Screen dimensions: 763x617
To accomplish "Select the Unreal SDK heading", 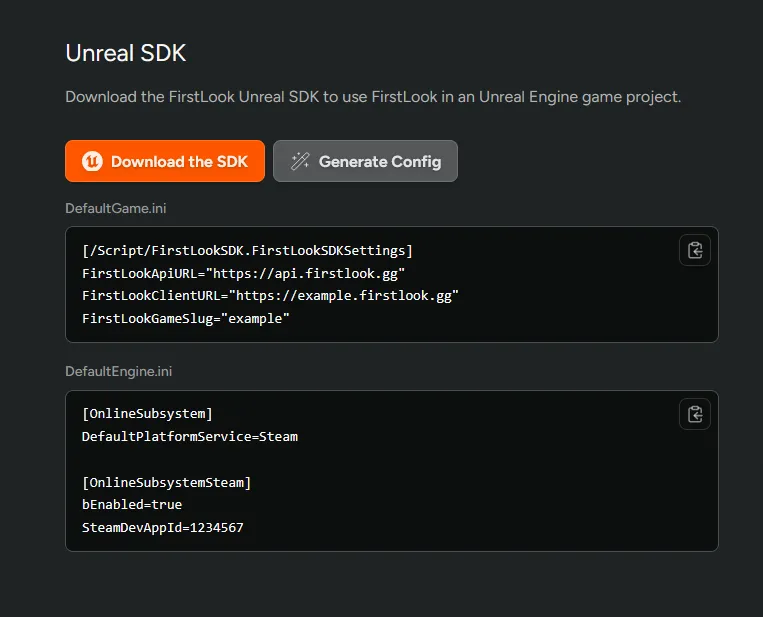I will point(126,53).
